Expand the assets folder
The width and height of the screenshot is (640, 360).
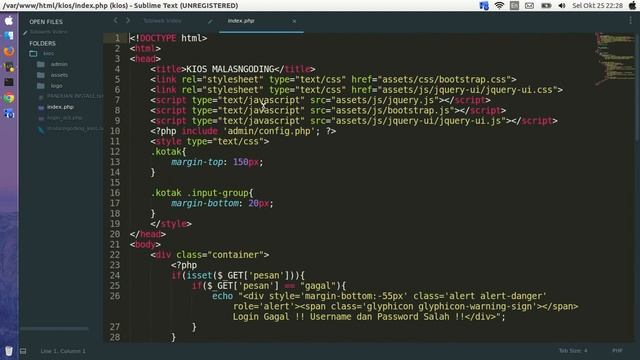[x=59, y=75]
